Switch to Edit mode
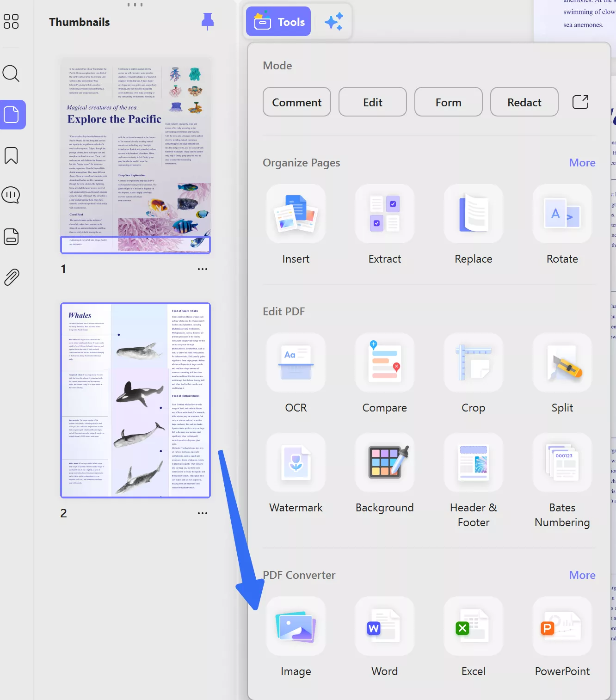This screenshot has width=616, height=700. coord(372,102)
